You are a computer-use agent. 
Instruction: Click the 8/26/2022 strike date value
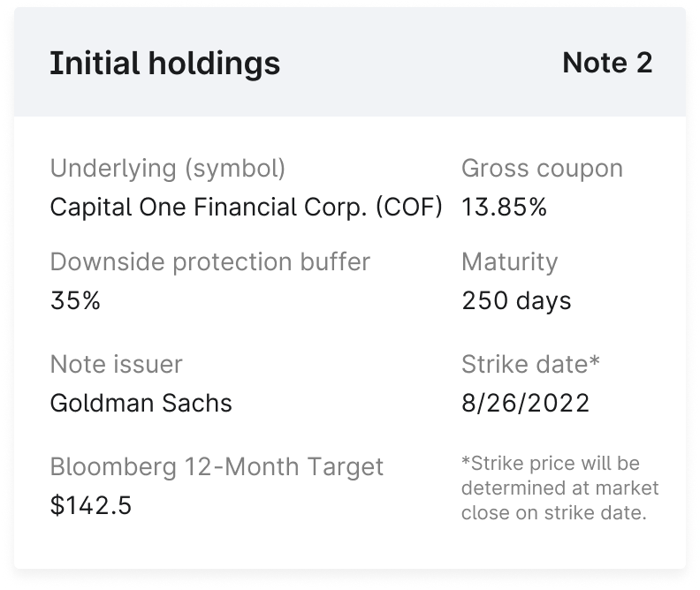525,403
